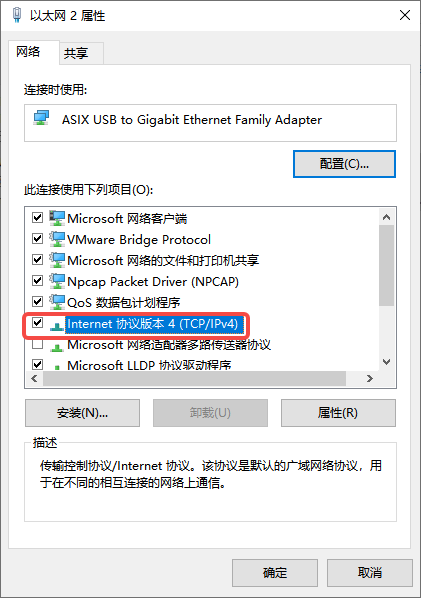
Task: Select the 网络 tab
Action: pos(28,51)
